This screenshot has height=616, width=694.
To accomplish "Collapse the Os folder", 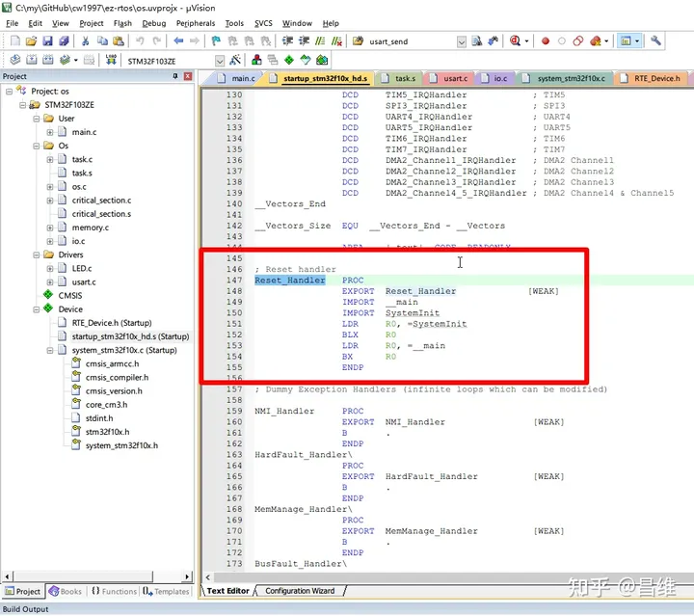I will click(37, 146).
